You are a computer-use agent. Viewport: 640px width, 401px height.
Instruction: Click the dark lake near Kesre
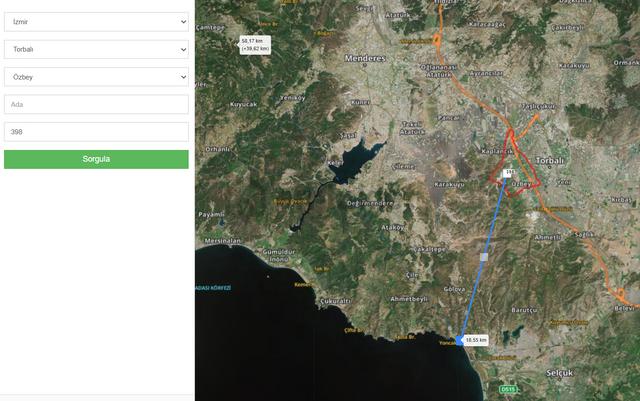[355, 160]
